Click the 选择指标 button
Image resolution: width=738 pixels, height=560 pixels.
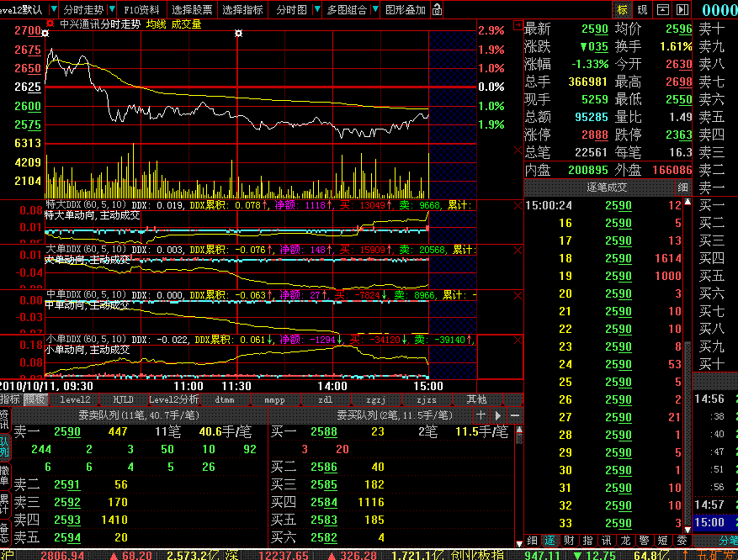click(x=242, y=9)
